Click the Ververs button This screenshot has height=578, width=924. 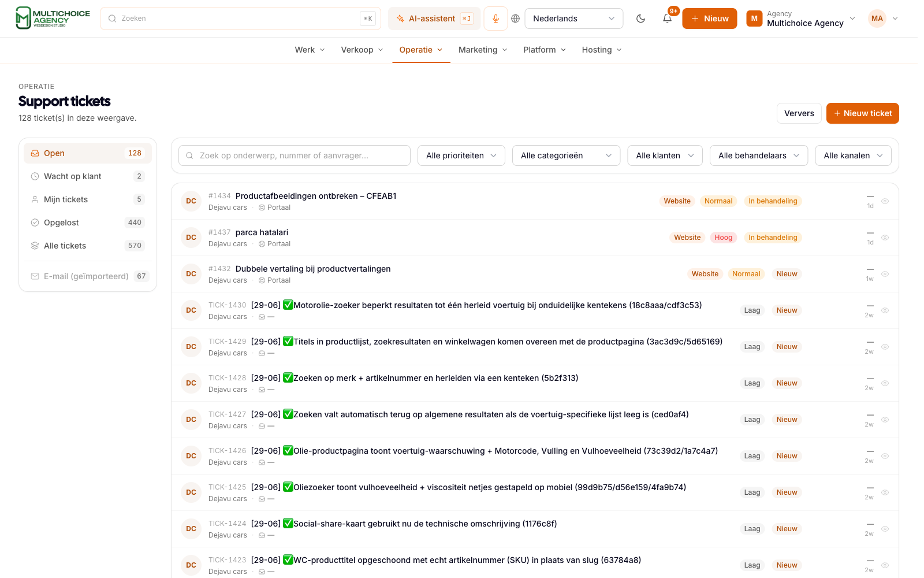click(x=799, y=113)
